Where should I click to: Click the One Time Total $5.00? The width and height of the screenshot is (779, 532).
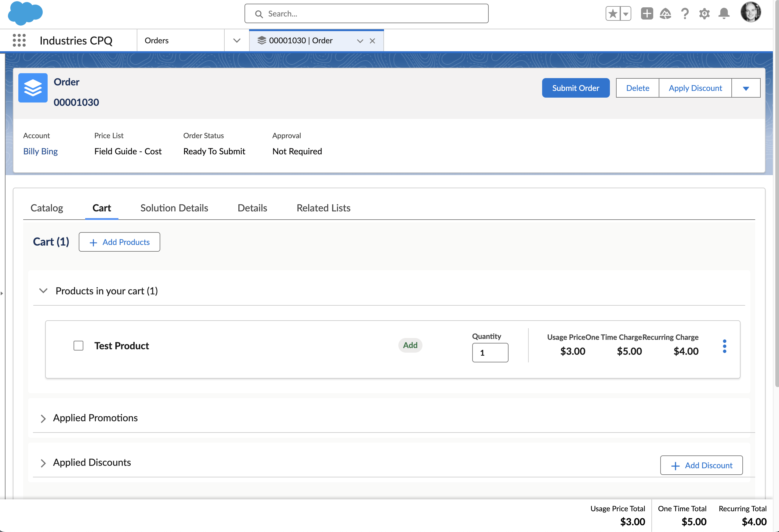click(x=694, y=522)
